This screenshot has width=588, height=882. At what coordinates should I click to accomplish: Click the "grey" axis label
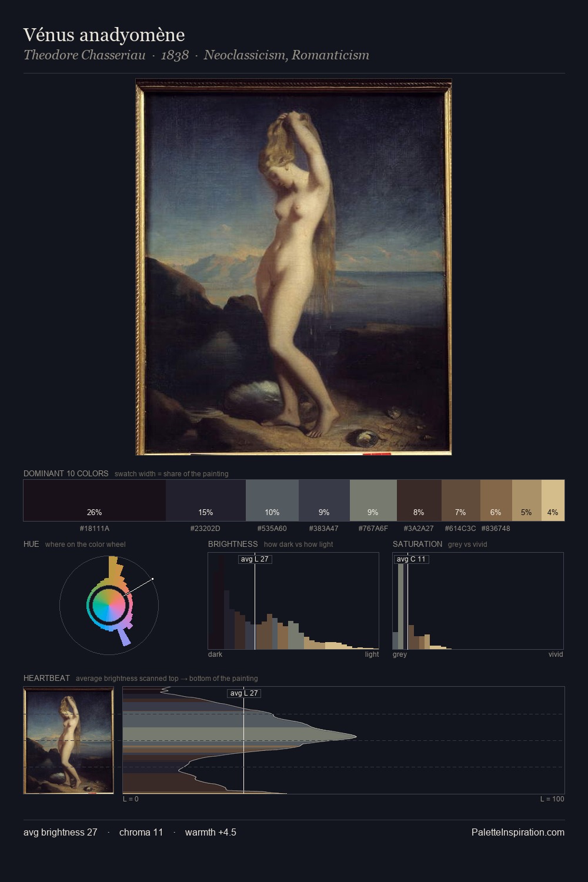click(400, 654)
